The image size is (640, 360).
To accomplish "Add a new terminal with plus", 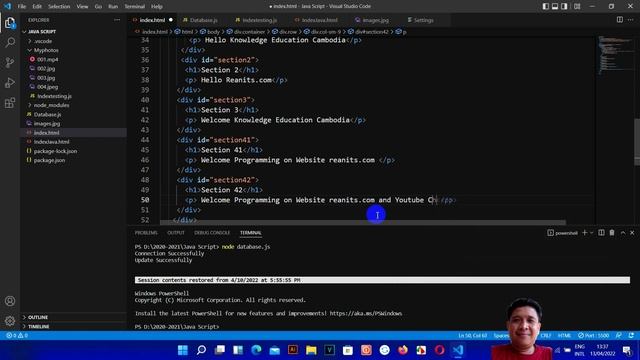I will point(584,233).
